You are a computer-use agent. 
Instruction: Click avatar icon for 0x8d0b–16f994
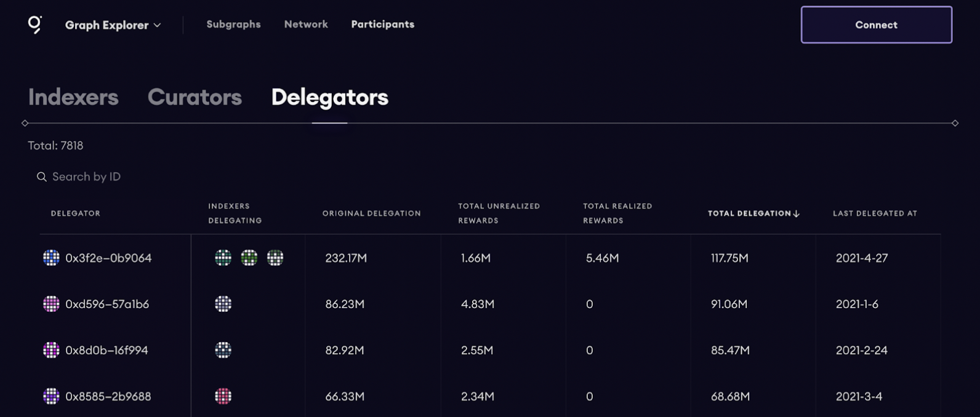(x=51, y=350)
